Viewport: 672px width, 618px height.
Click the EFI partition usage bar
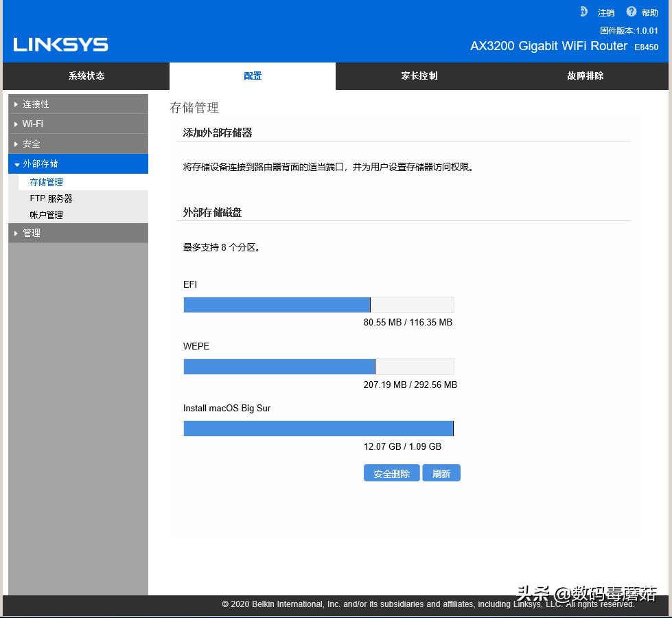point(318,305)
